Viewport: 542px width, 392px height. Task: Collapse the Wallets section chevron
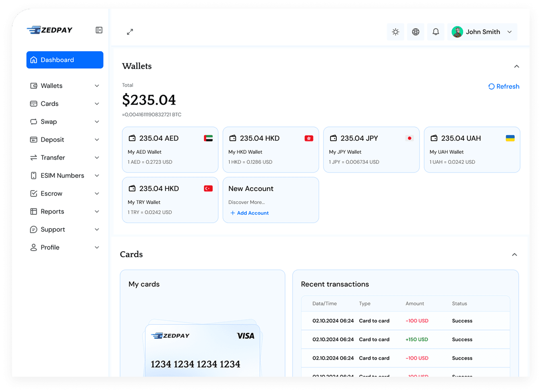point(517,66)
